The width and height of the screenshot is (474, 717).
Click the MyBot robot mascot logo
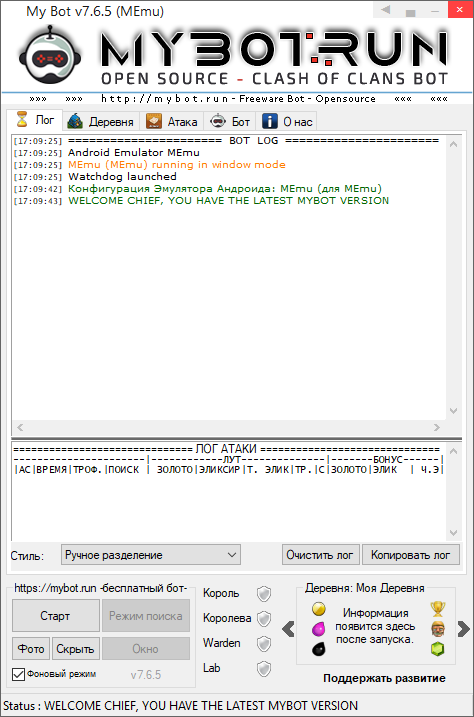(50, 55)
